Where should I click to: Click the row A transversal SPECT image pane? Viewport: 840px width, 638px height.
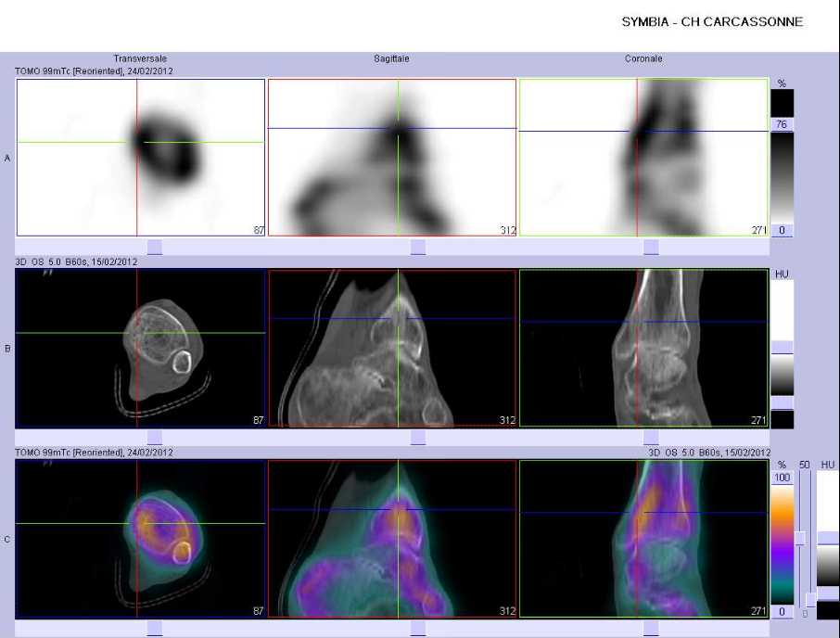pos(141,158)
